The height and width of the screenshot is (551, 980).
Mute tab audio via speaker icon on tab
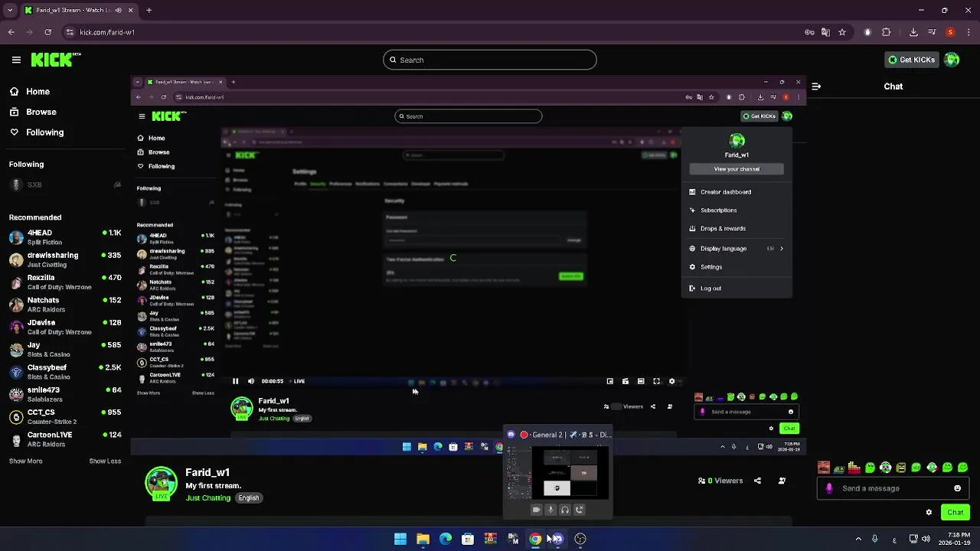(118, 11)
